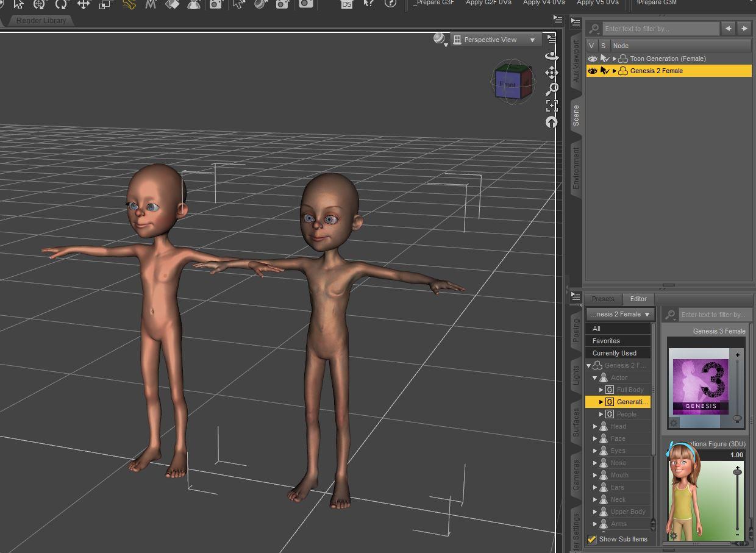Uncheck the Show Sub Items checkbox
Viewport: 756px width, 553px height.
[591, 539]
